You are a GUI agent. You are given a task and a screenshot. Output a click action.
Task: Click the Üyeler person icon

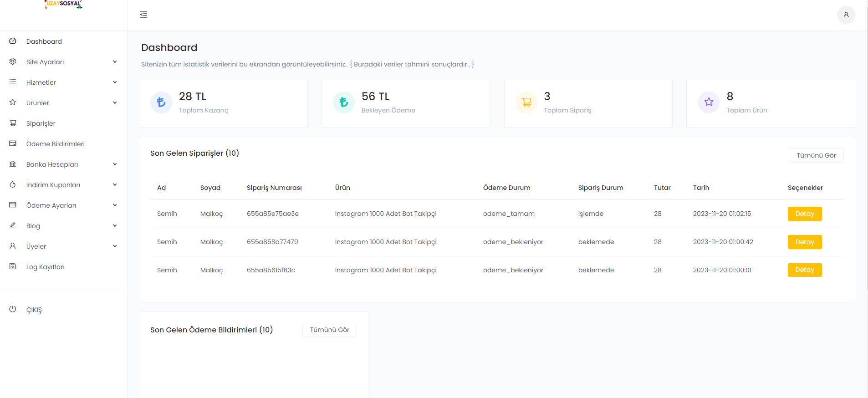pos(13,246)
